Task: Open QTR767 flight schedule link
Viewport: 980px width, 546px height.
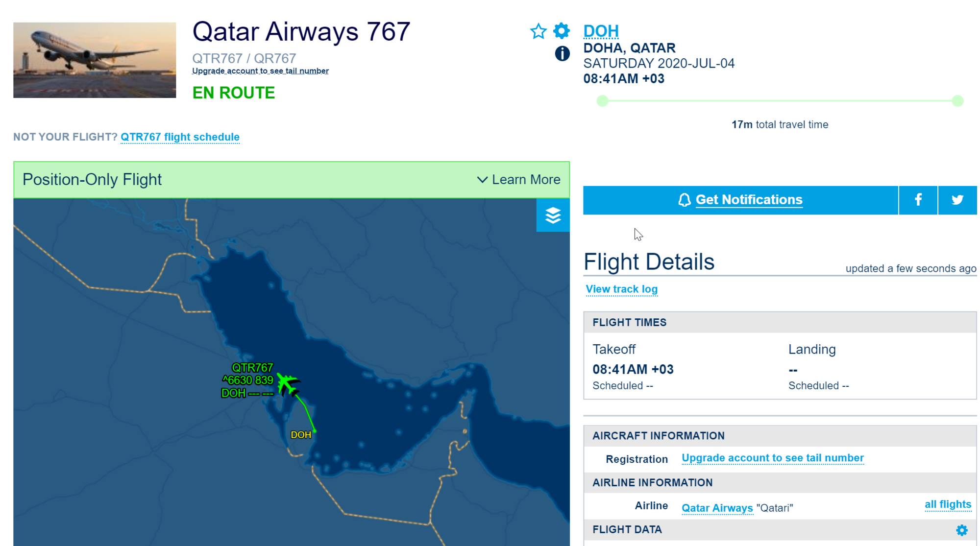Action: 180,137
